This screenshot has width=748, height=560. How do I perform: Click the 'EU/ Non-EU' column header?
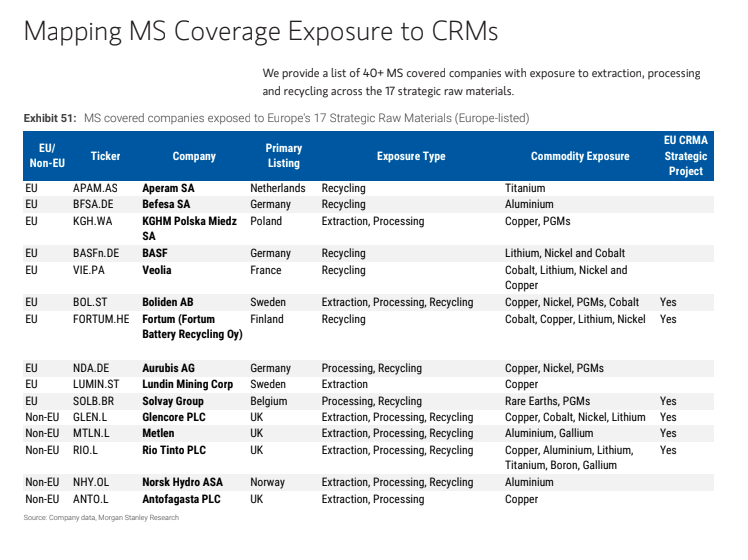point(47,156)
